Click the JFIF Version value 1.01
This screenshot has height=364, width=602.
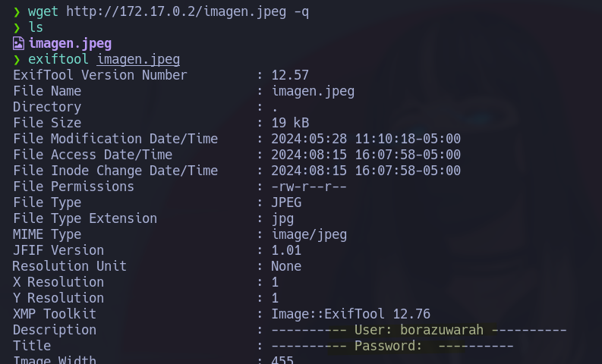[x=286, y=250]
